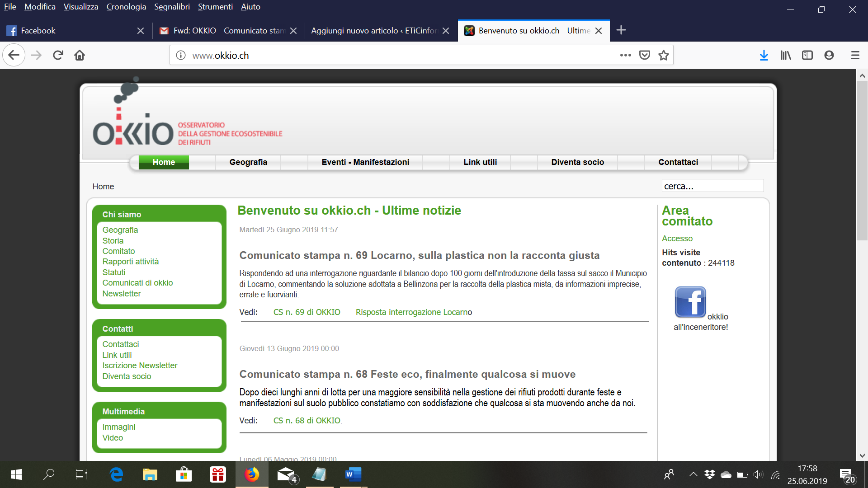Open page actions three-dot menu
868x488 pixels.
click(625, 55)
